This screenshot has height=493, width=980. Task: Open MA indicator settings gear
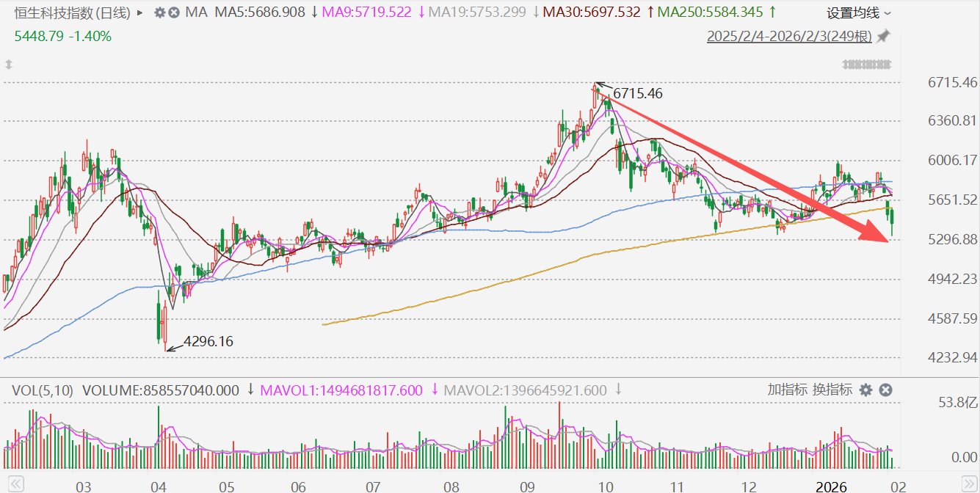click(160, 12)
